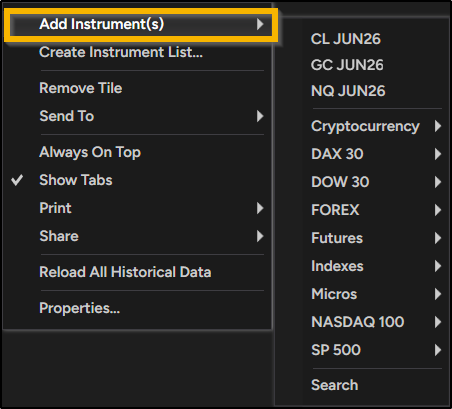The image size is (452, 409).
Task: Open the Add Instrument(s) submenu
Action: (x=141, y=24)
